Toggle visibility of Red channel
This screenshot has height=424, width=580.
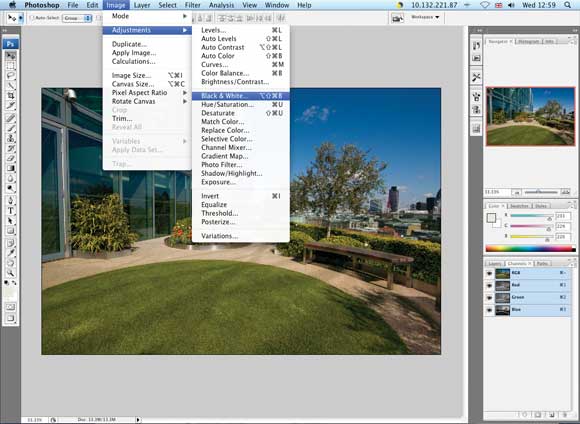(489, 285)
